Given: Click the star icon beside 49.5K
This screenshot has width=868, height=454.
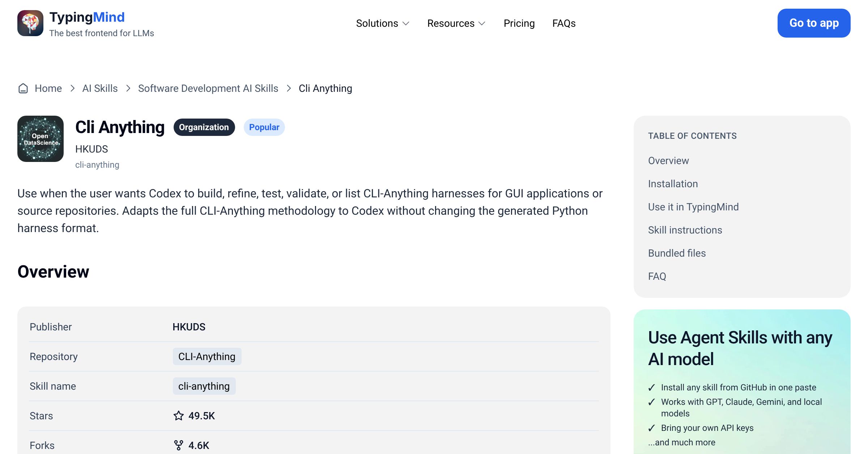Looking at the screenshot, I should tap(178, 416).
